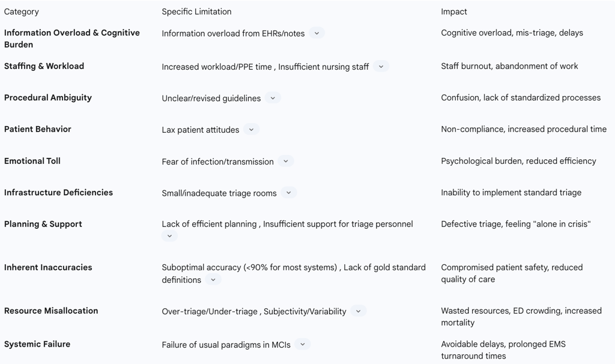Click the Specific Limitation column header

click(196, 11)
